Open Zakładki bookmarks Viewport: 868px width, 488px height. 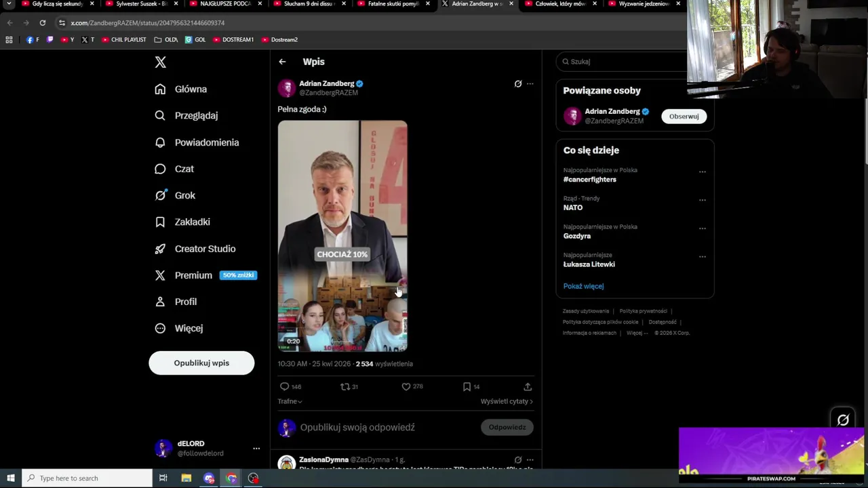182,222
